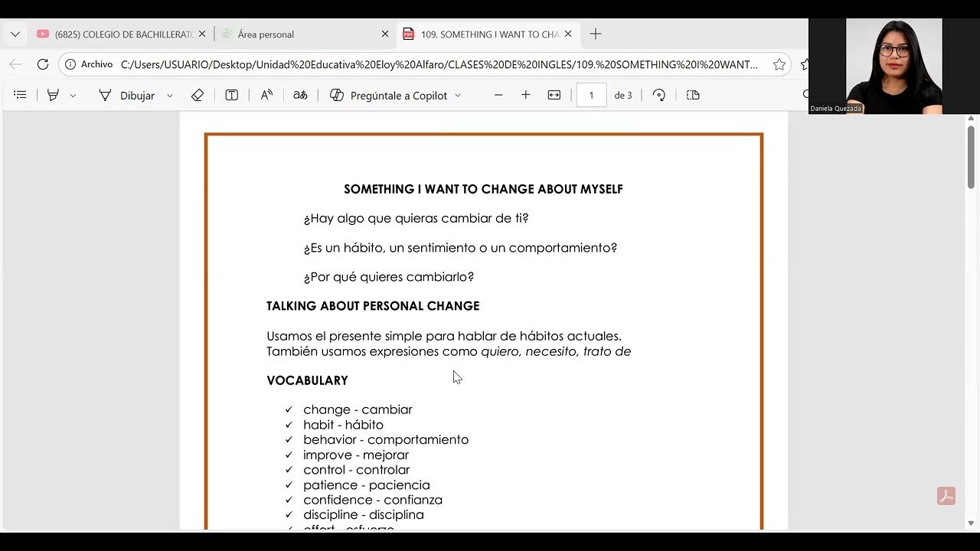Rotate the PDF page
Screen dimensions: 980x551
pos(659,95)
